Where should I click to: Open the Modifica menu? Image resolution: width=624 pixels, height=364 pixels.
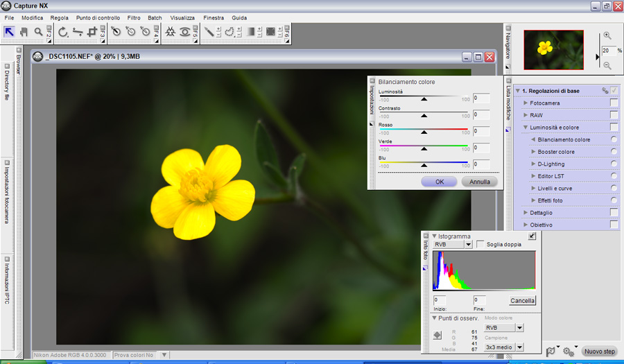pos(32,18)
